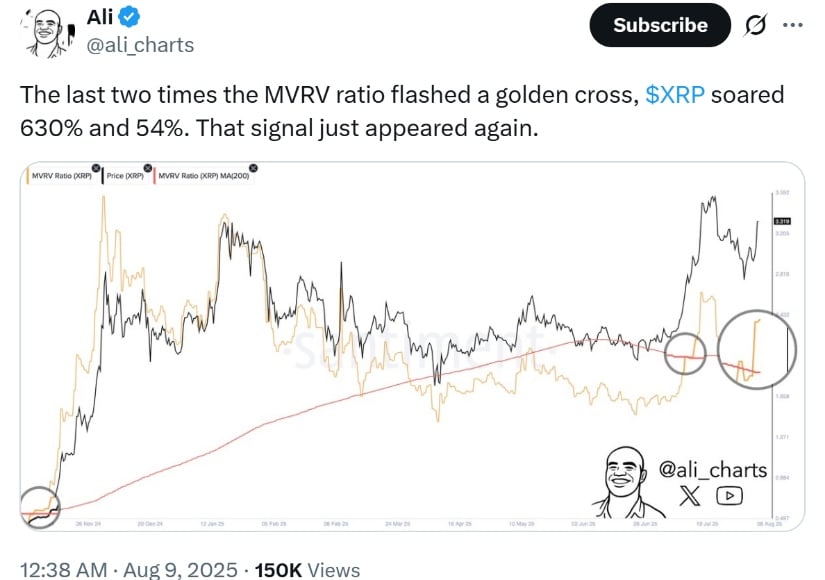This screenshot has width=825, height=580.
Task: Remove the MVRV Ratio MA(200) legend chip
Action: 253,168
